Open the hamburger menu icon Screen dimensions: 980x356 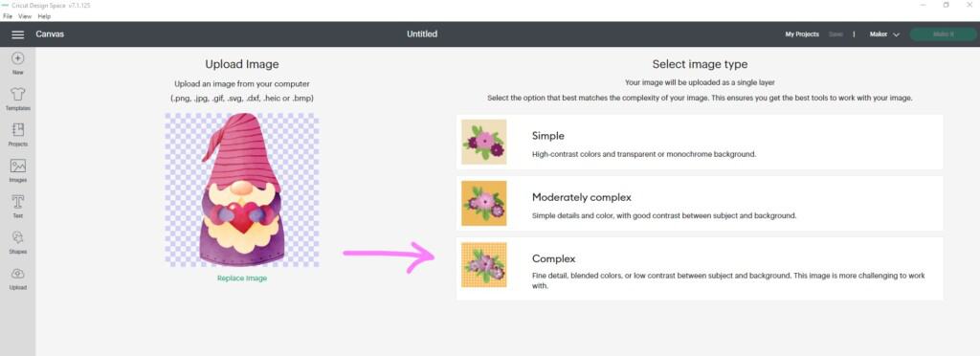pyautogui.click(x=17, y=34)
